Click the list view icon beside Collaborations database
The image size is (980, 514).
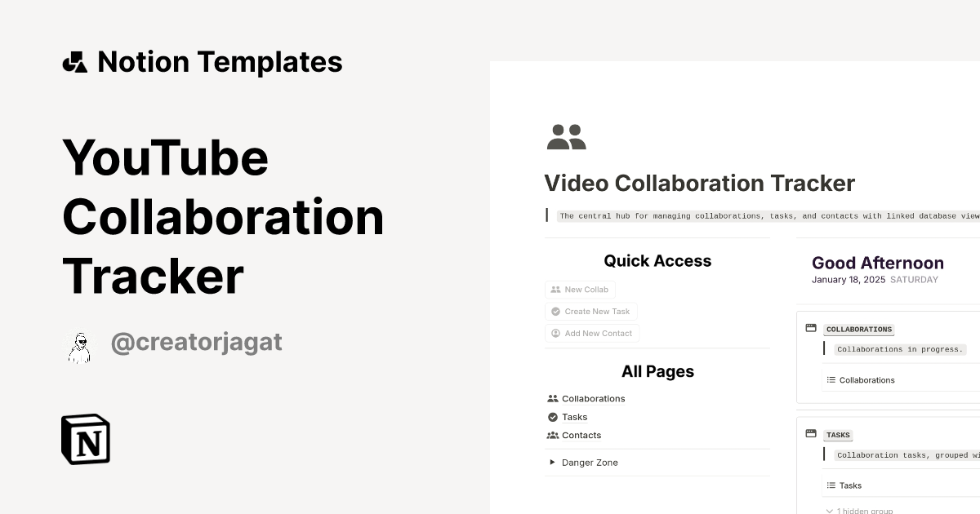pyautogui.click(x=831, y=379)
